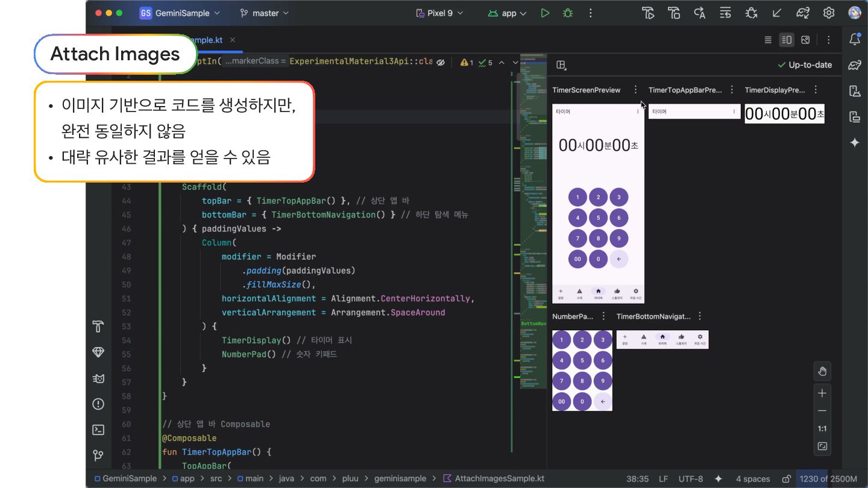Click the apply code changes icon with letter A
The height and width of the screenshot is (488, 868).
[700, 13]
